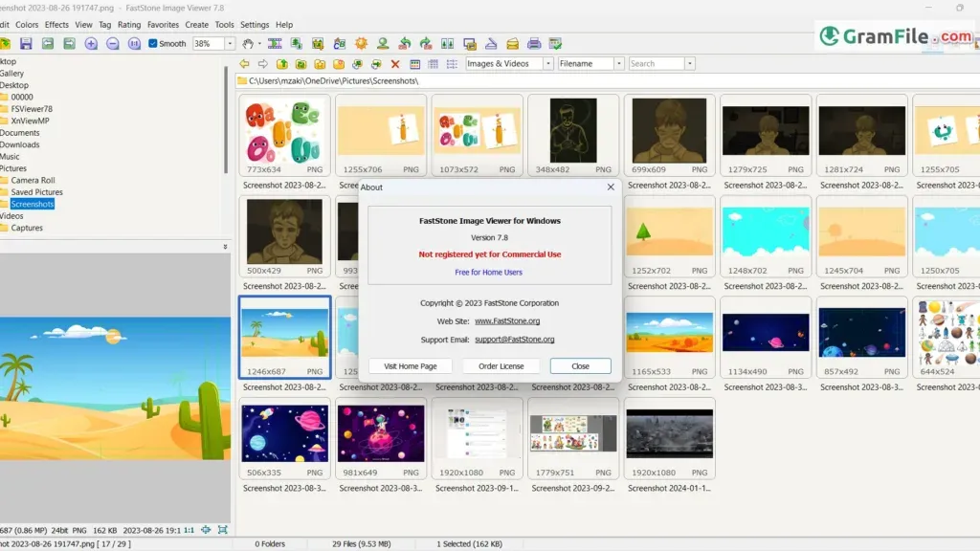Select the XnViewMP folder
980x551 pixels.
[x=30, y=121]
